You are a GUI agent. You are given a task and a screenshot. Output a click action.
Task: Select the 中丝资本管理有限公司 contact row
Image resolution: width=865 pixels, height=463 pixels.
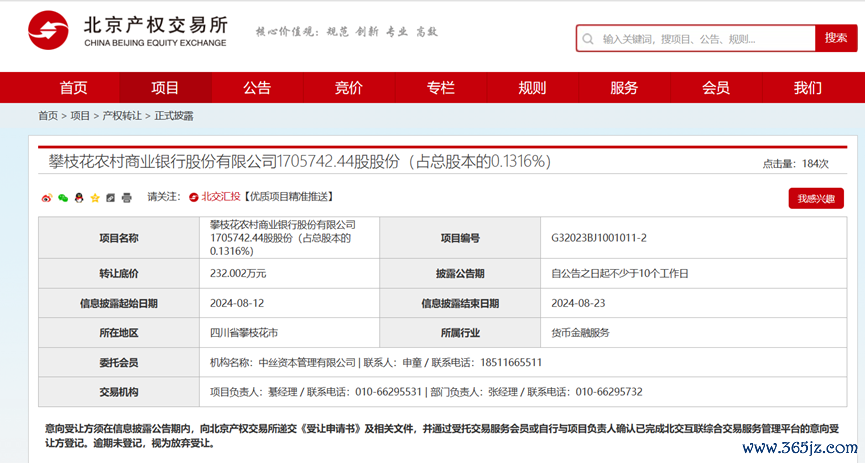click(376, 363)
